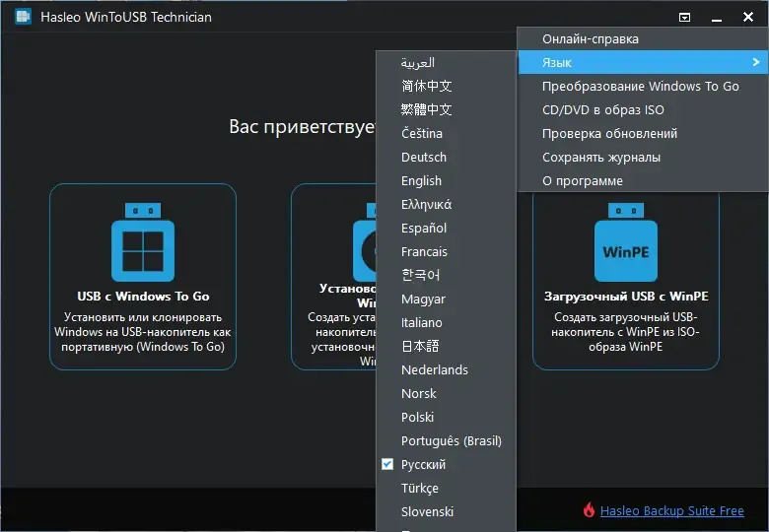Select Italiano language
769x532 pixels.
coord(446,322)
